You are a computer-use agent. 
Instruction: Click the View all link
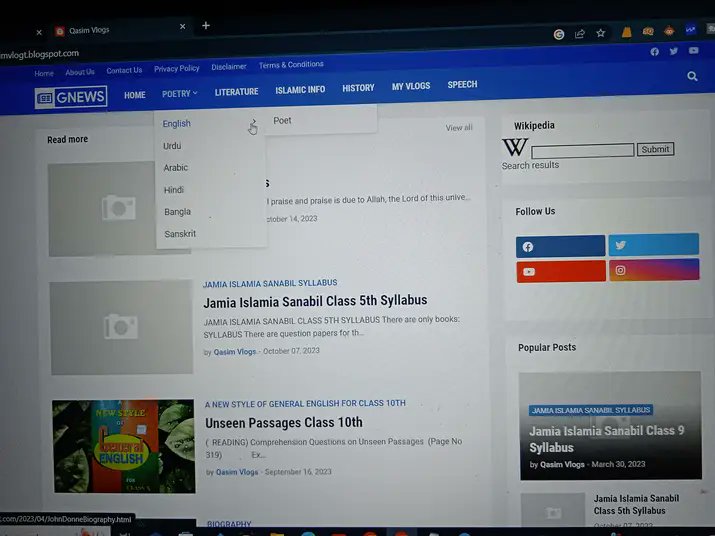[x=459, y=128]
